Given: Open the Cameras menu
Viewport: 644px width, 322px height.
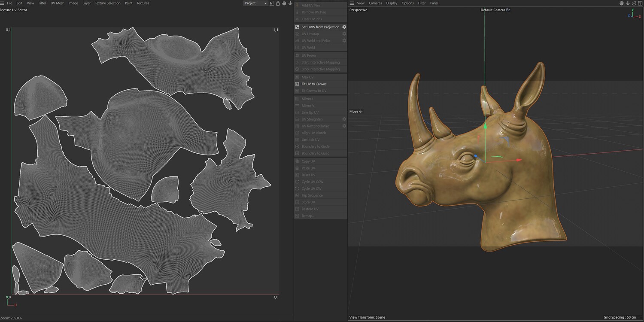Looking at the screenshot, I should coord(375,3).
